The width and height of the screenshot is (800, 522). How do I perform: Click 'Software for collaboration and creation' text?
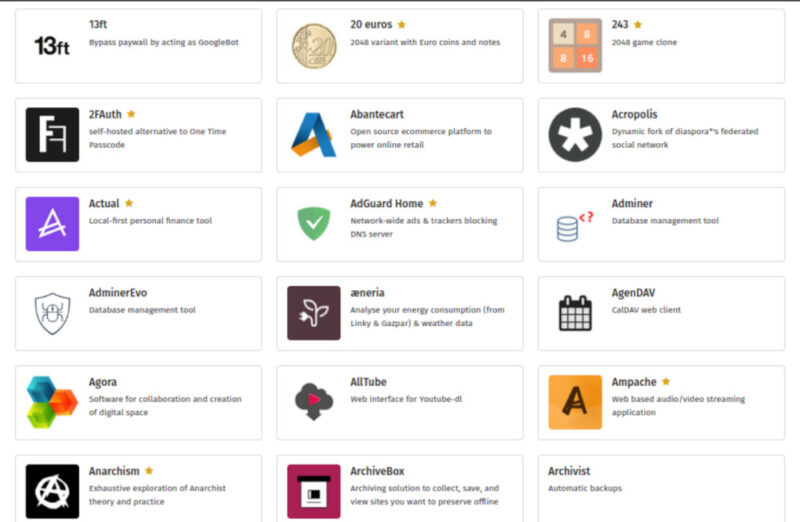pos(165,406)
